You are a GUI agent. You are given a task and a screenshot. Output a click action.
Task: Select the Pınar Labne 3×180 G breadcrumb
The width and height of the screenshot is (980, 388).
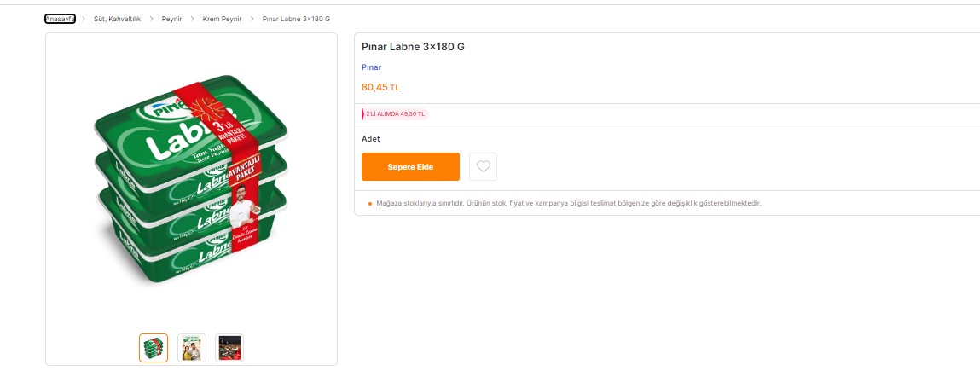tap(296, 19)
